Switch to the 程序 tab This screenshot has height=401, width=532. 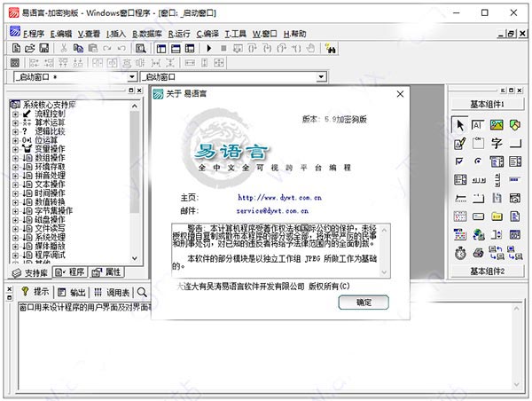tap(69, 272)
